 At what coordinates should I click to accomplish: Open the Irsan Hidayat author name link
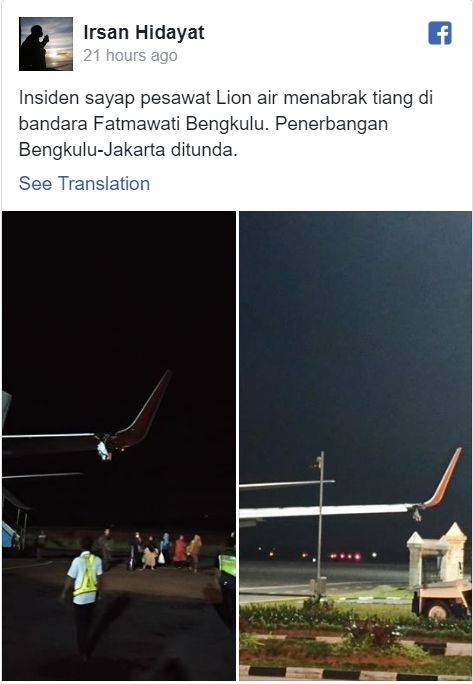[144, 33]
